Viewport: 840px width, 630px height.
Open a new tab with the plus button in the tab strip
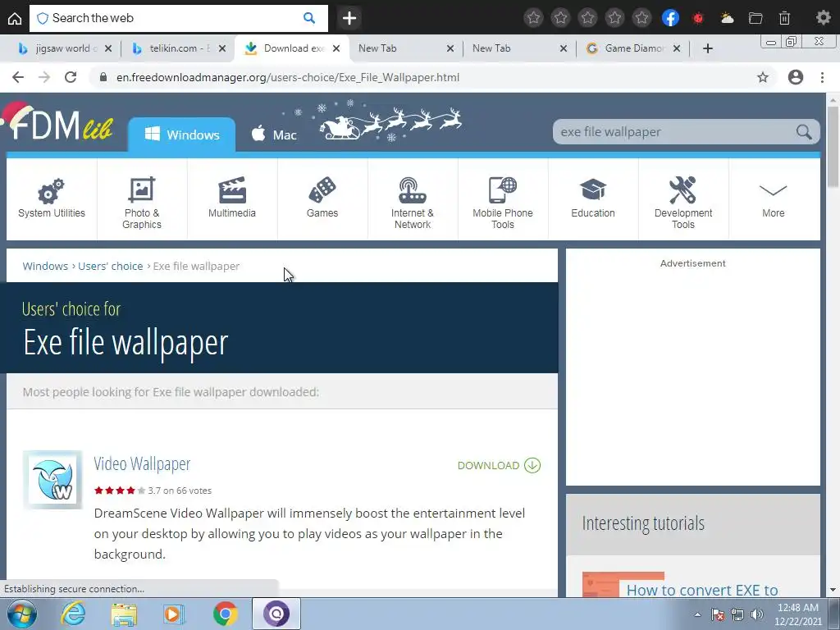pos(708,48)
